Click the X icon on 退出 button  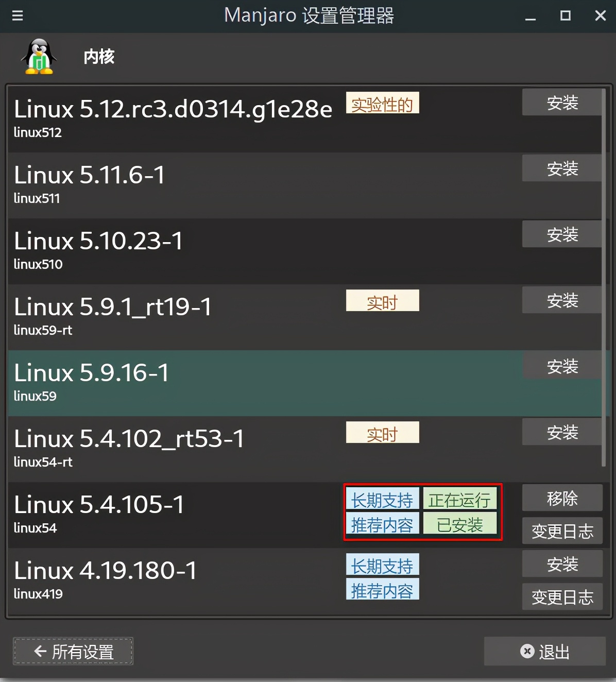pyautogui.click(x=527, y=651)
